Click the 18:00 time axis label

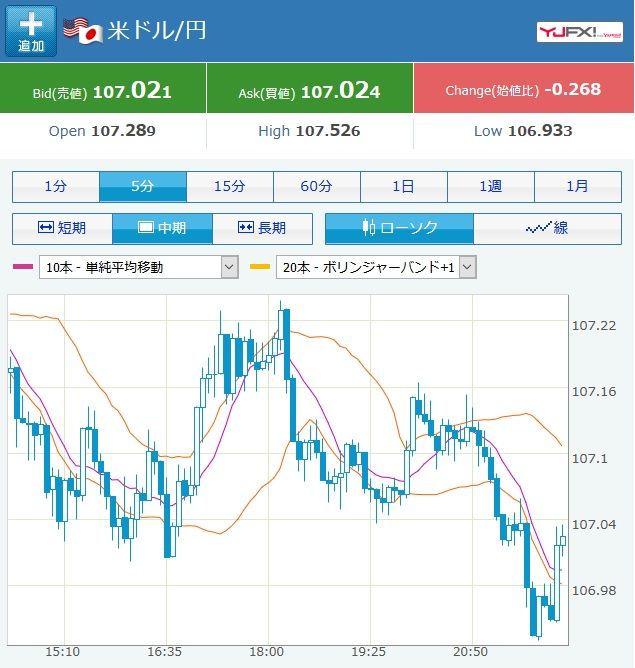pos(267,652)
